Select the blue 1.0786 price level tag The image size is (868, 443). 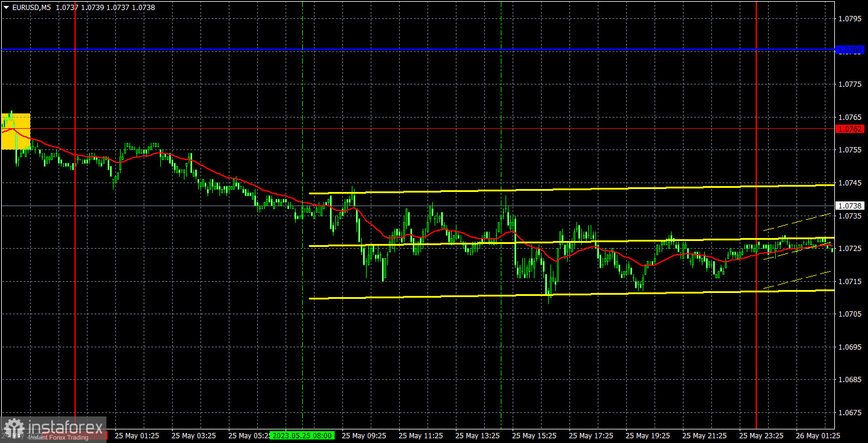tap(850, 51)
